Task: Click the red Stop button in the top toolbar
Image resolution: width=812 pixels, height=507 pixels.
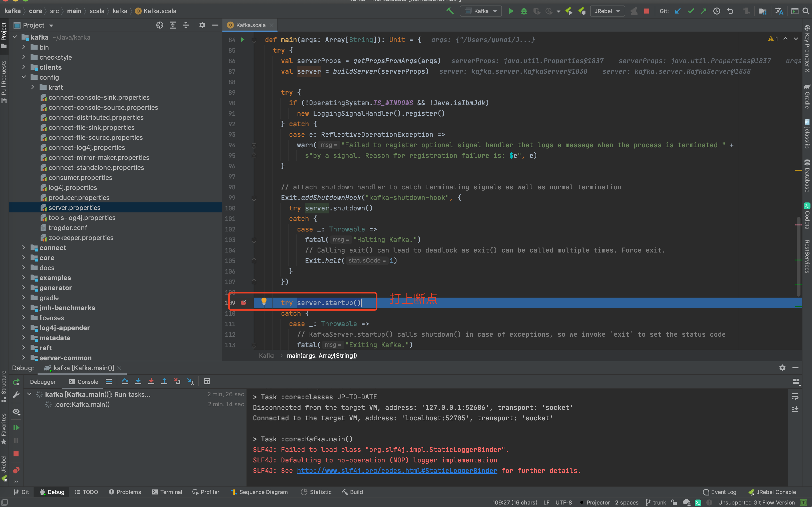Action: [x=647, y=11]
